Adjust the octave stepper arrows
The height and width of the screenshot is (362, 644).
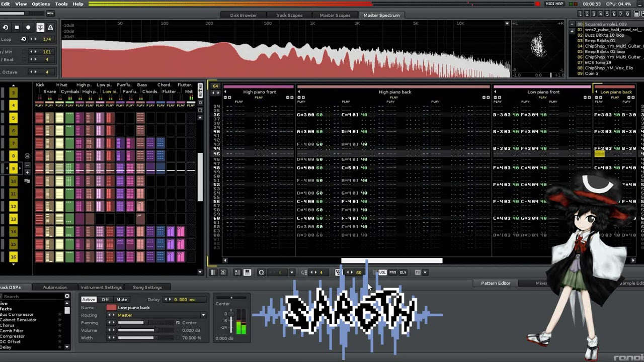point(34,72)
